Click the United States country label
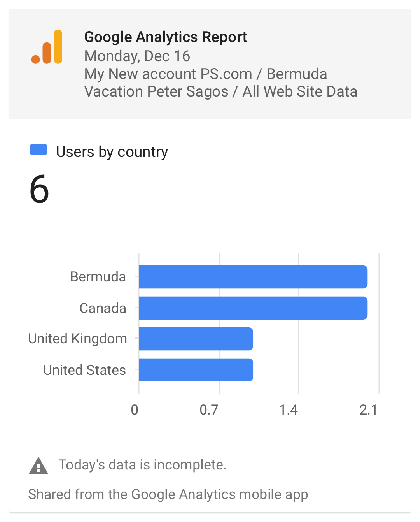The image size is (420, 522). click(85, 370)
